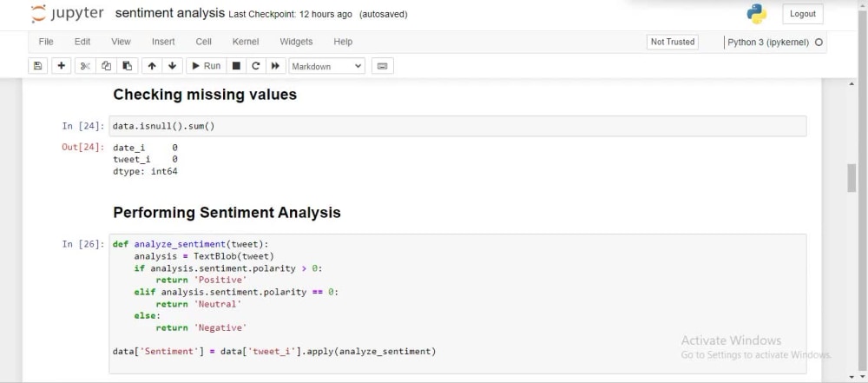868x383 pixels.
Task: Restart the kernel and rerun all cells
Action: click(275, 66)
